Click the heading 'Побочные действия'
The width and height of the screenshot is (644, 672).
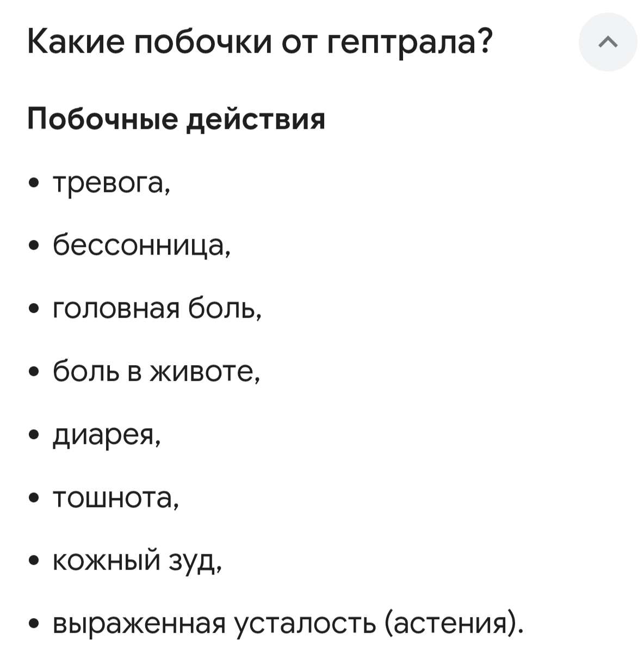[x=177, y=119]
